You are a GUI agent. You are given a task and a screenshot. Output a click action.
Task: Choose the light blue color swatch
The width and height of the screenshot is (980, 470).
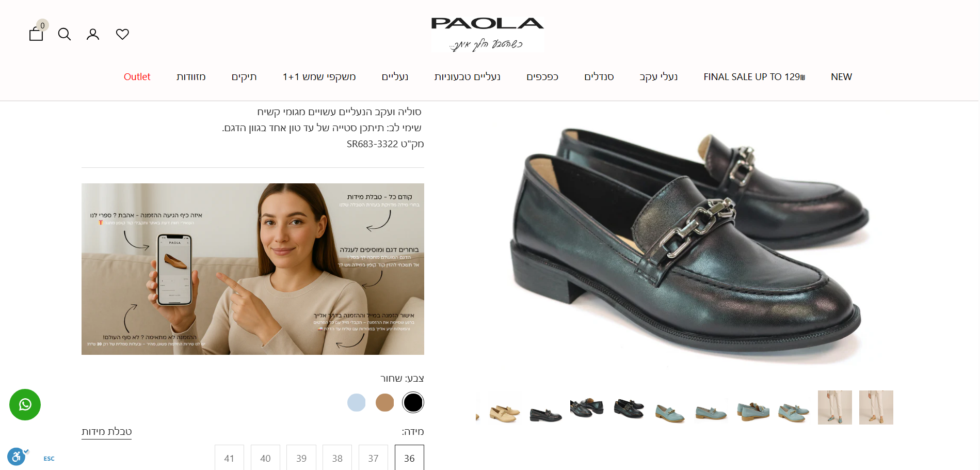click(x=356, y=402)
